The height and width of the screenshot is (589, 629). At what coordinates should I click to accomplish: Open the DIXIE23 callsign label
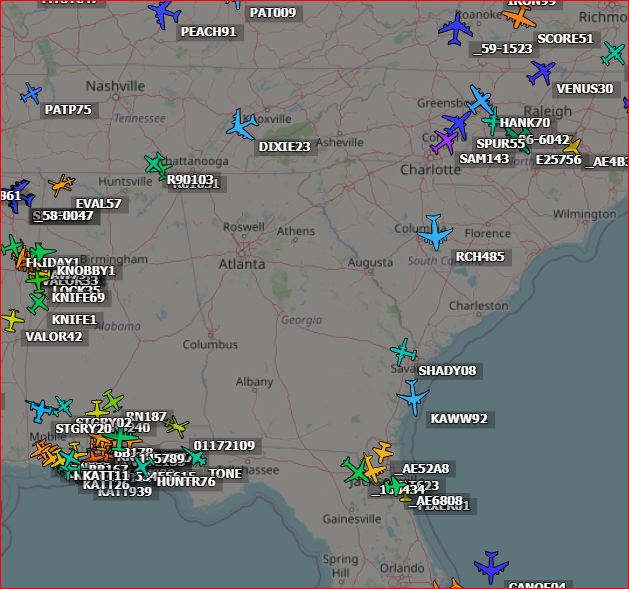[x=284, y=147]
